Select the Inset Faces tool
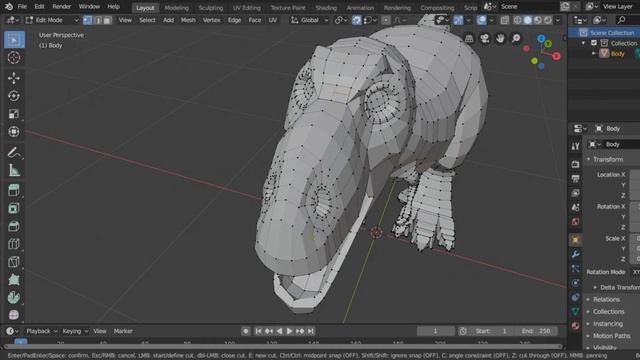Viewport: 640px width, 360px height. (x=14, y=208)
